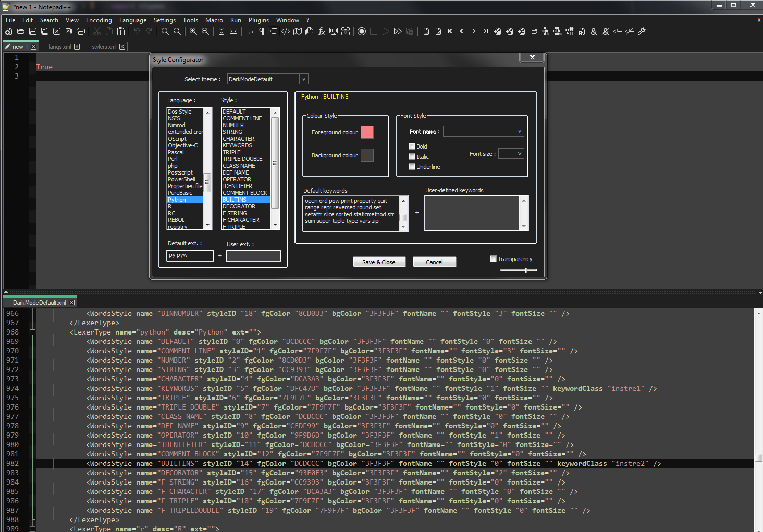The width and height of the screenshot is (763, 532).
Task: Select PowerShell in the Language list
Action: (x=185, y=179)
